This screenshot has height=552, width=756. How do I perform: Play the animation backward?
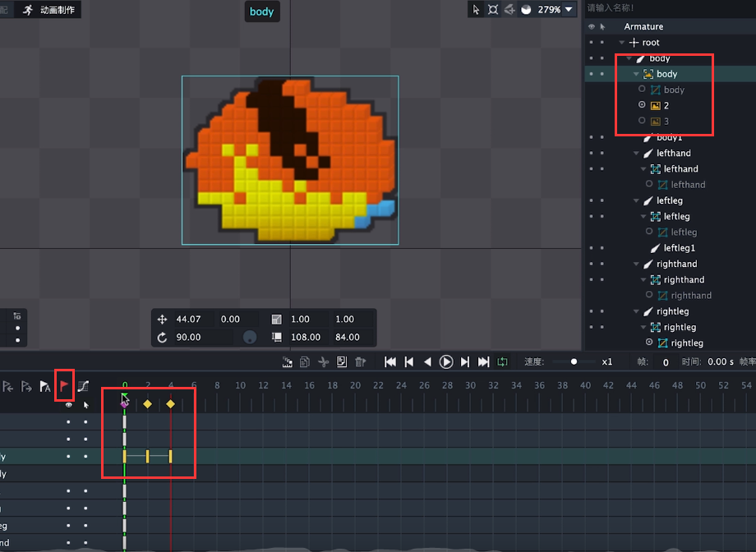427,362
